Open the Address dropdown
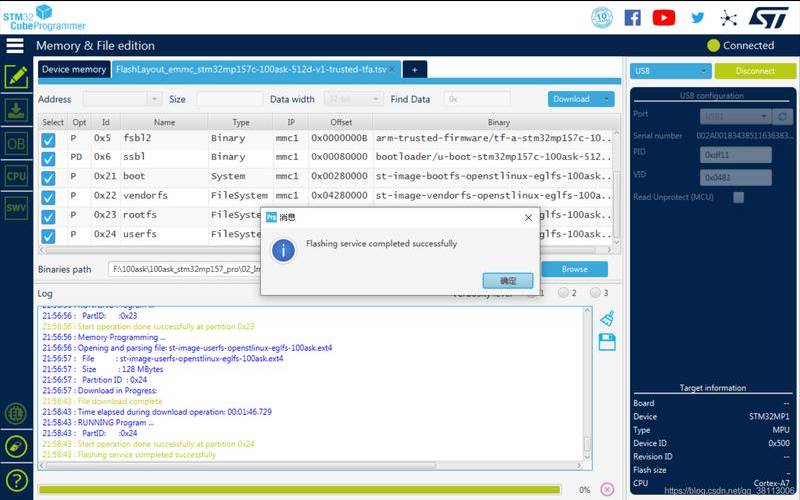This screenshot has height=500, width=800. click(x=122, y=99)
